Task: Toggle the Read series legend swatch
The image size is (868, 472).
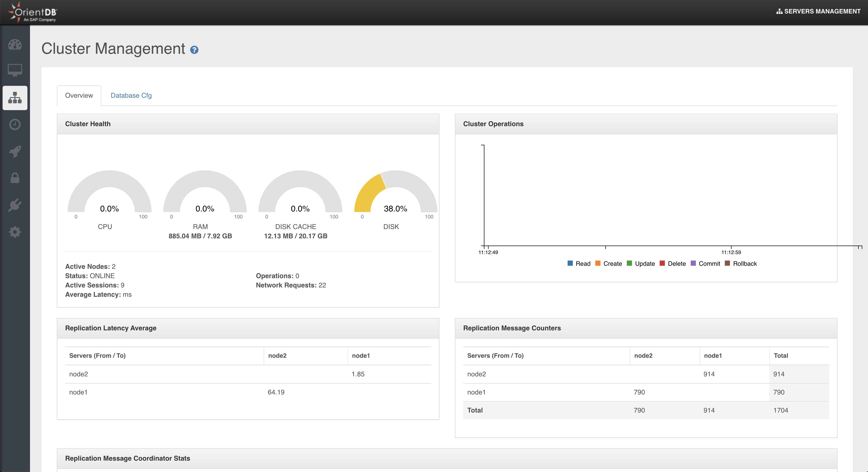Action: point(570,263)
